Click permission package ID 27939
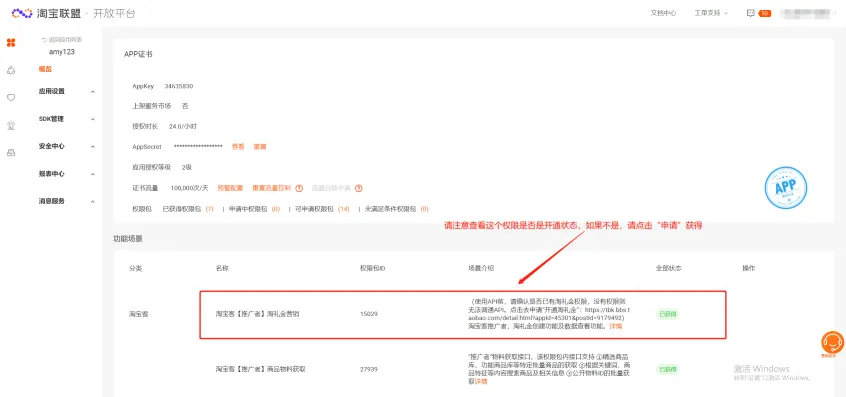846x397 pixels. tap(369, 369)
